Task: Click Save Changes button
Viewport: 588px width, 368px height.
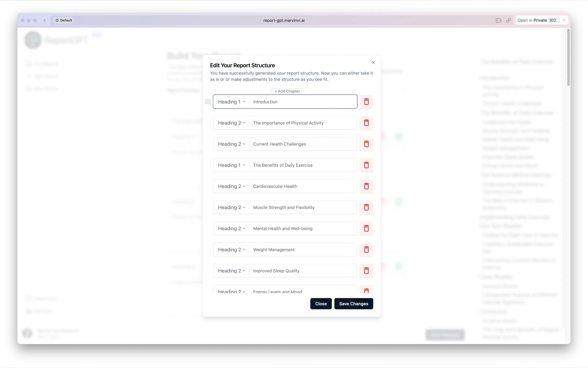Action: click(x=353, y=304)
